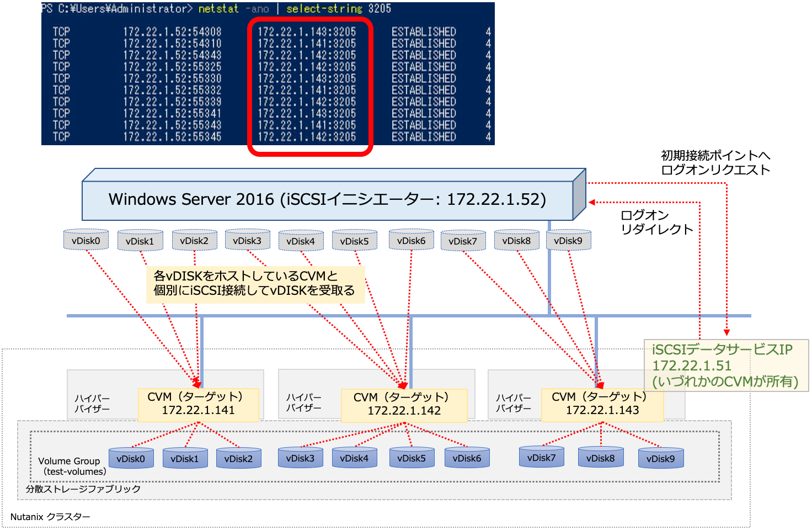Image resolution: width=812 pixels, height=530 pixels.
Task: Click netstat local address 172.22.1.52:55345
Action: (x=172, y=136)
